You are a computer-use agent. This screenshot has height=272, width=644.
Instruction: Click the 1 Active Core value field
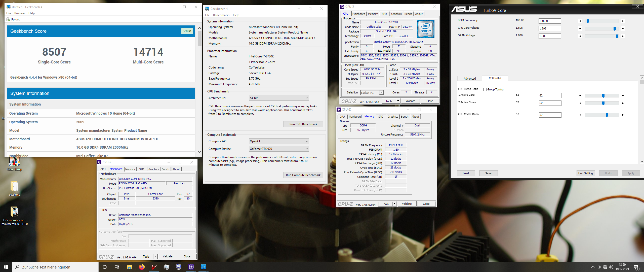pos(550,95)
